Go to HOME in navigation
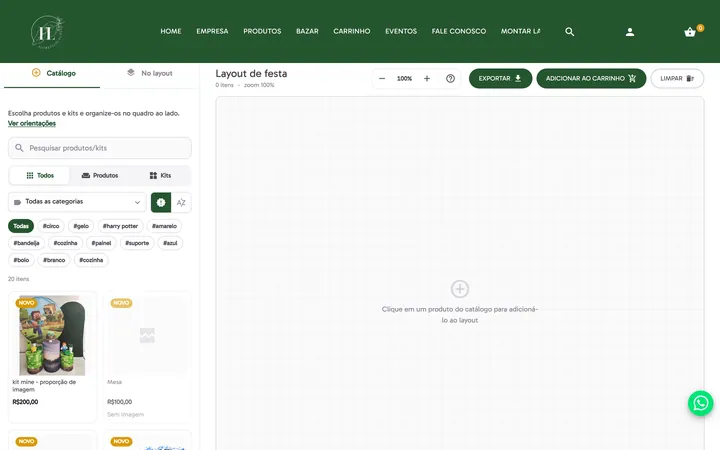 171,31
